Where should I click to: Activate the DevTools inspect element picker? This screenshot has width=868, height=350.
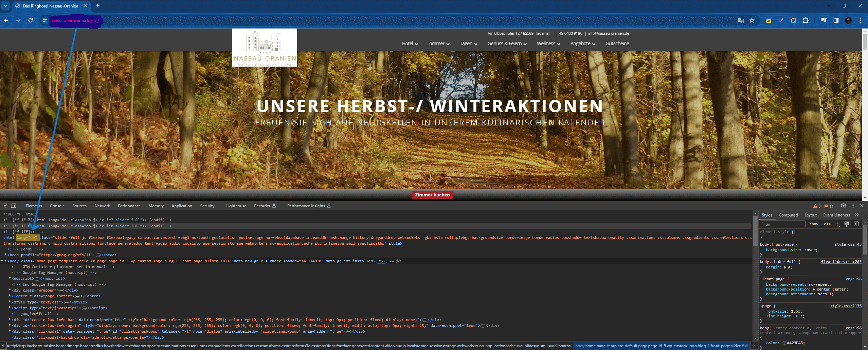4,206
